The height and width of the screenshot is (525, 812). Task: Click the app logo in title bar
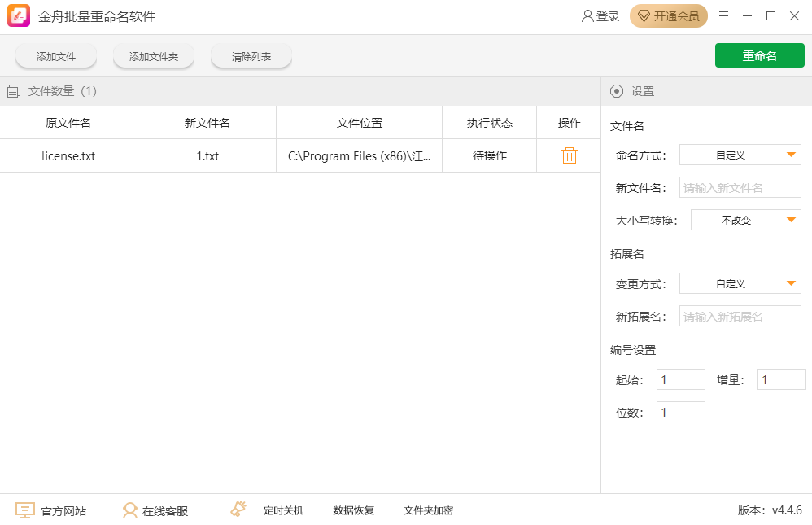click(x=19, y=16)
